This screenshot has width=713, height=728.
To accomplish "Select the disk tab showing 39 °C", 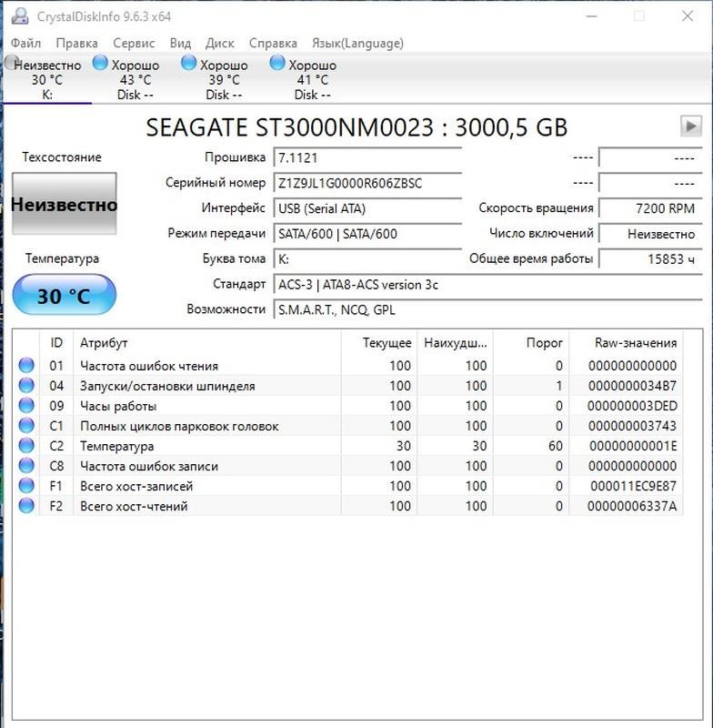I will (x=223, y=79).
